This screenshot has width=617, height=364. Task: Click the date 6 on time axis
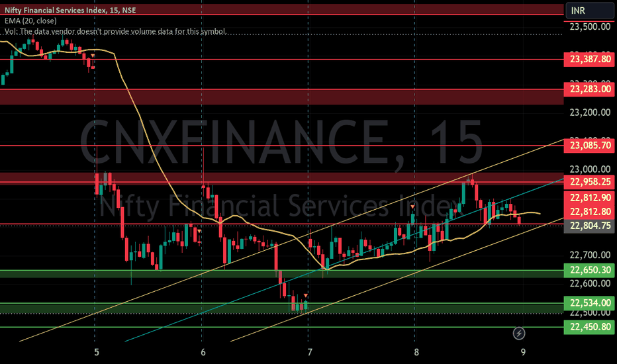click(x=203, y=352)
